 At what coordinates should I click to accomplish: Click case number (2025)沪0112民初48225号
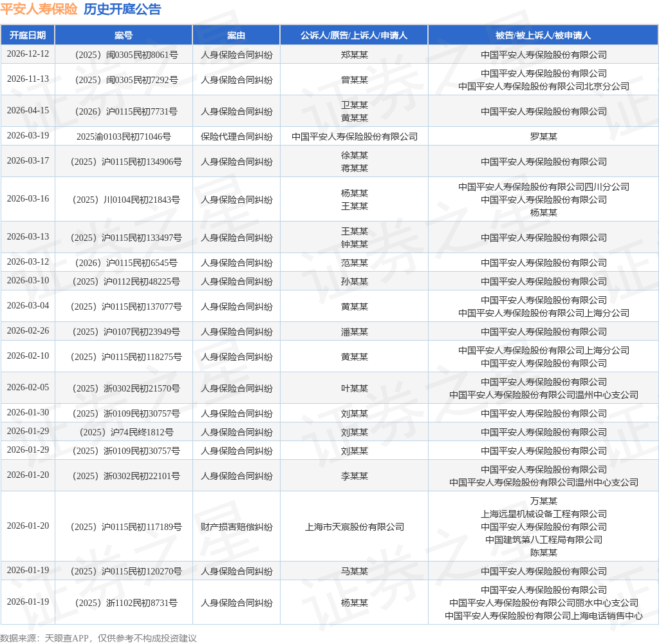[127, 281]
